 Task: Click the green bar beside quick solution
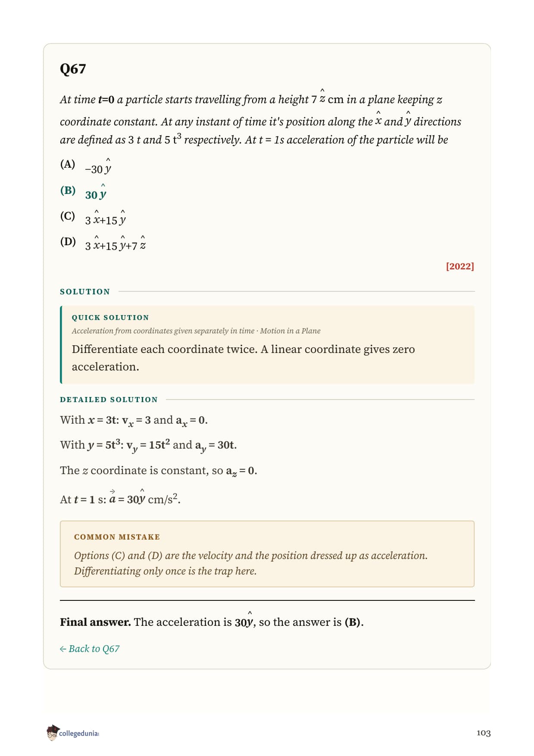[61, 345]
